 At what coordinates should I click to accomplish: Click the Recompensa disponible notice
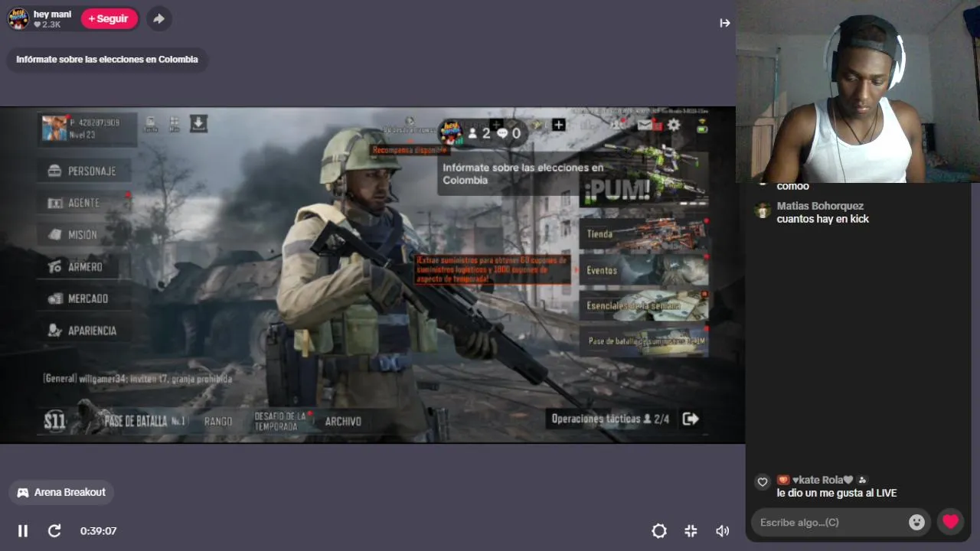(410, 150)
